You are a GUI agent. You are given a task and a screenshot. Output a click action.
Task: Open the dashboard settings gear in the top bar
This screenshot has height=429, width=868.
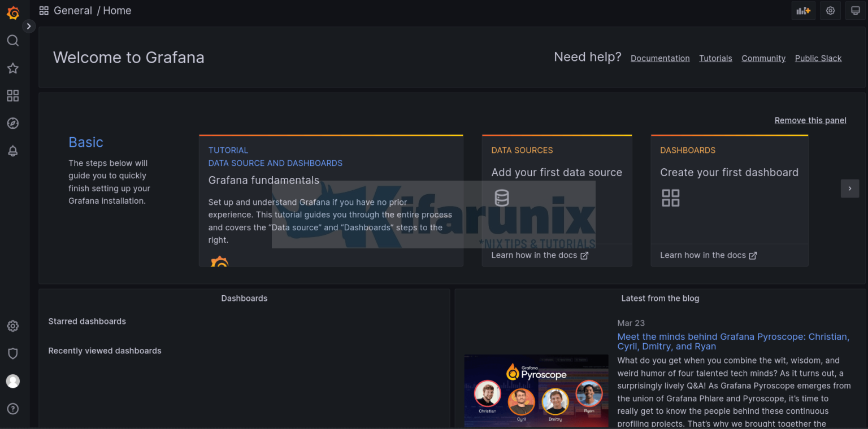830,10
